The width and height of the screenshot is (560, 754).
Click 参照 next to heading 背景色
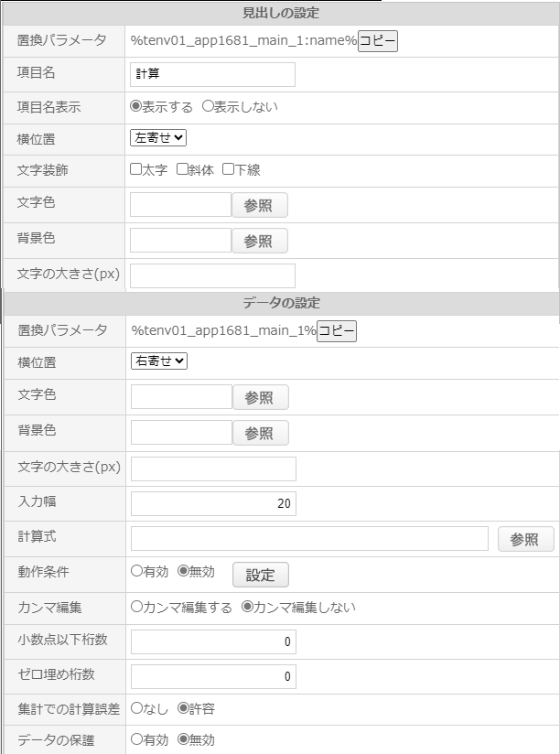(x=260, y=241)
